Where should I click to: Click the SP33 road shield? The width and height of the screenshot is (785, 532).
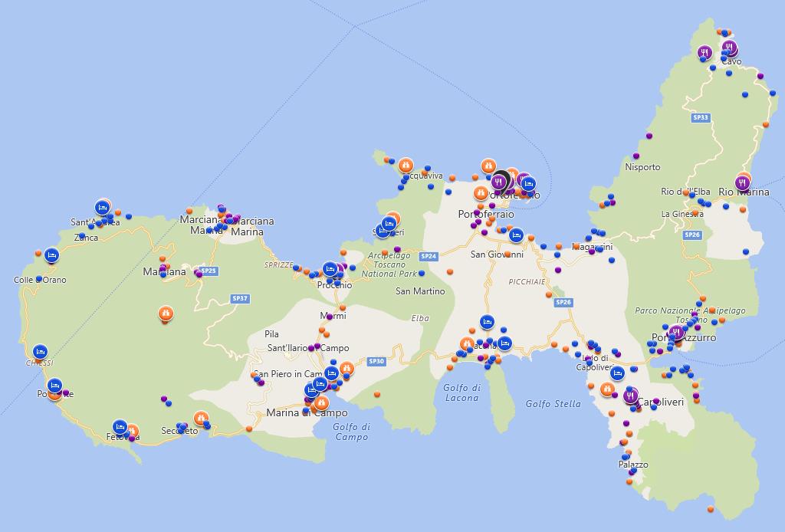click(x=700, y=118)
